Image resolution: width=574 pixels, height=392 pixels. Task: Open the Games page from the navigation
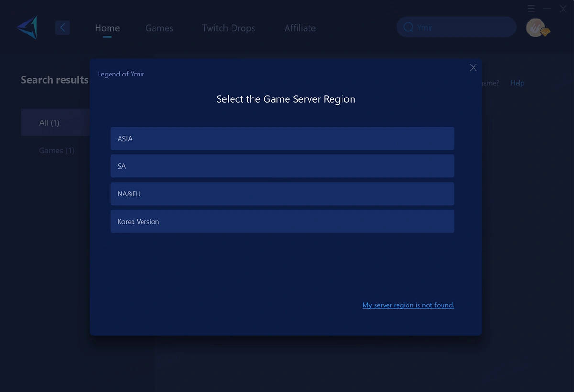(x=159, y=28)
